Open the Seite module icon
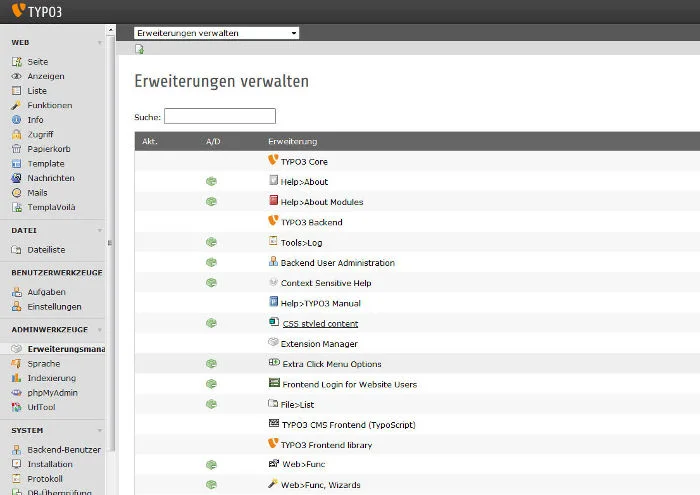 tap(17, 62)
